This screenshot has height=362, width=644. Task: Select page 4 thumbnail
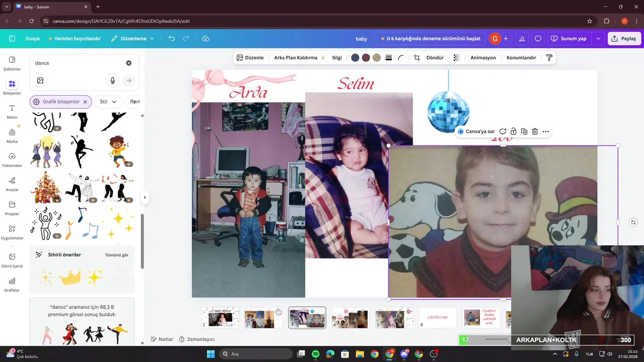[350, 318]
